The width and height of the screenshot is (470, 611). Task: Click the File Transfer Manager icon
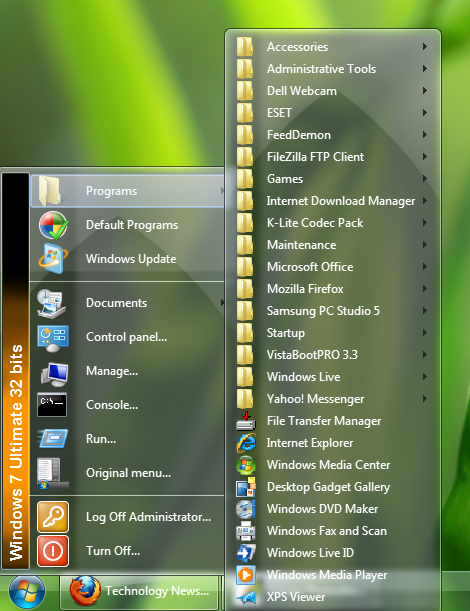tap(246, 421)
